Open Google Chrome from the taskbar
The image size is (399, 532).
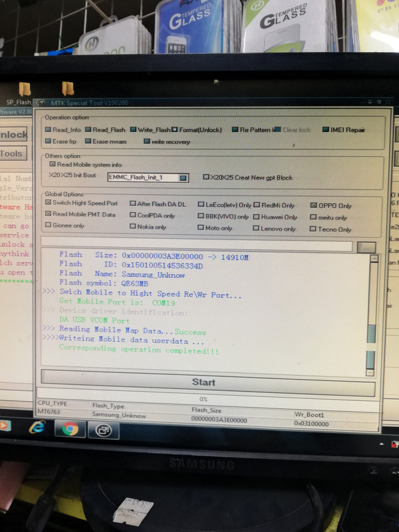pos(70,429)
